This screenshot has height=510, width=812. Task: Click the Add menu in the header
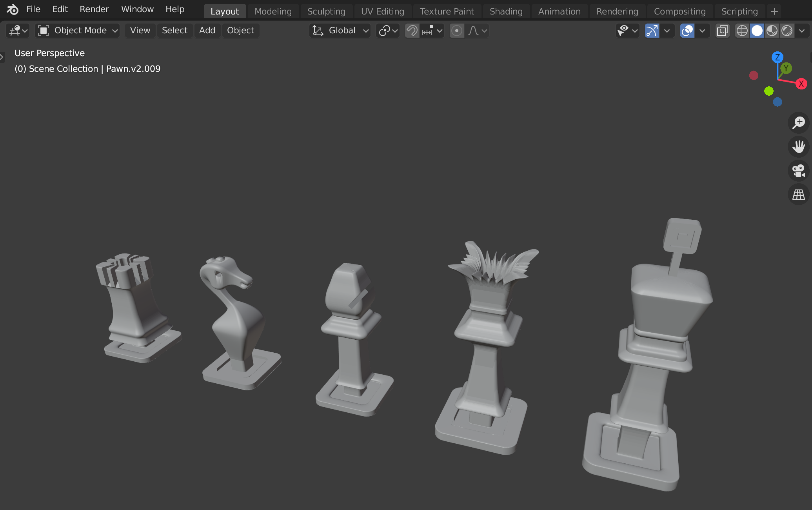207,30
